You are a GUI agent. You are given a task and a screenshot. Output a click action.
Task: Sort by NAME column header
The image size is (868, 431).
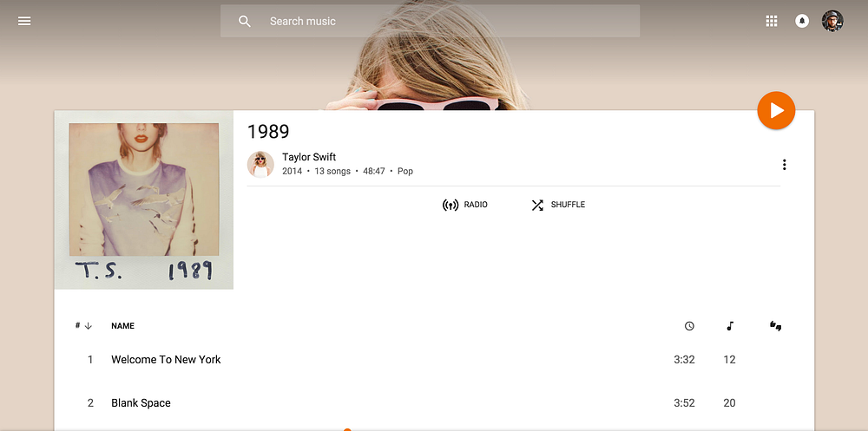tap(123, 326)
